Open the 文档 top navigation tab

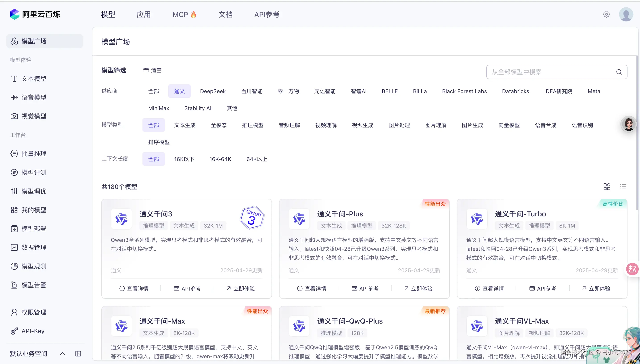226,15
